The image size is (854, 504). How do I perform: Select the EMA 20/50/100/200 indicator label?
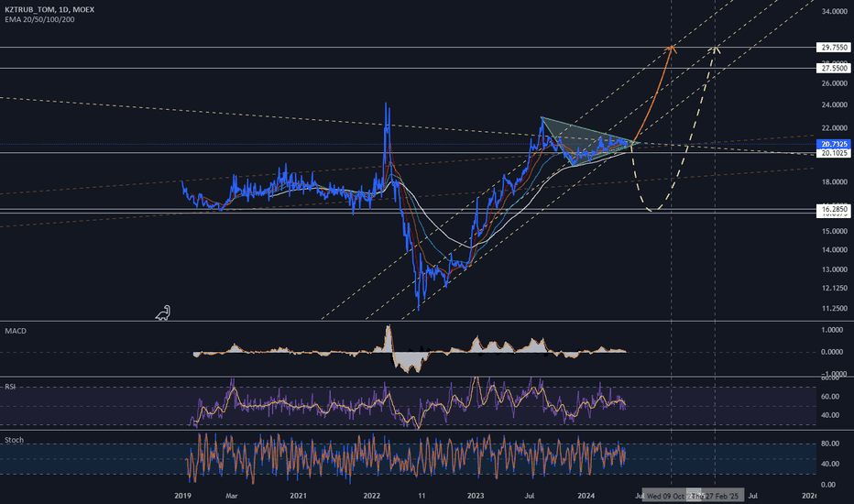coord(39,19)
